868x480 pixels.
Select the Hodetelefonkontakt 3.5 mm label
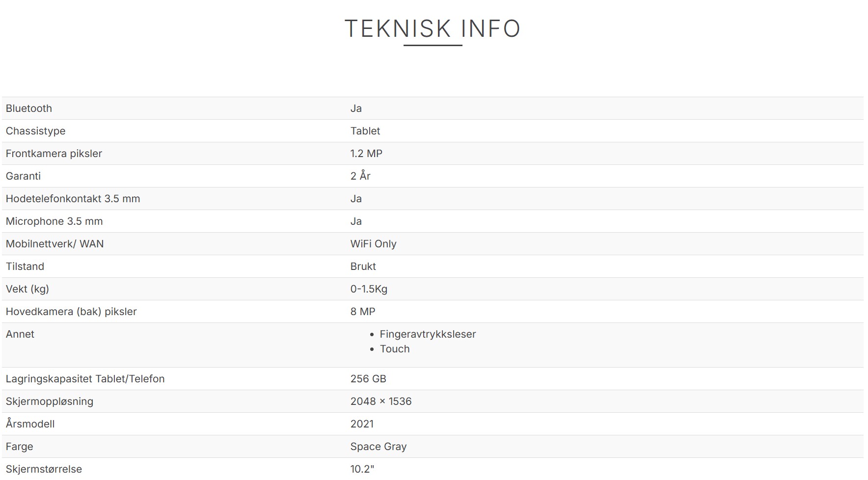(73, 199)
